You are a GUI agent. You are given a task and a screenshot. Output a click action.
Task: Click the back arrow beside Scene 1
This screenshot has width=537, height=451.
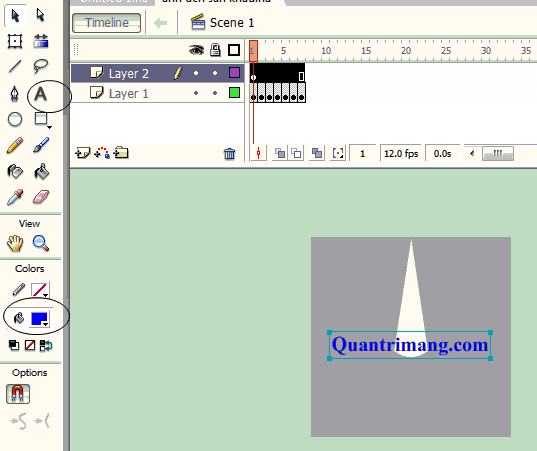pyautogui.click(x=161, y=23)
